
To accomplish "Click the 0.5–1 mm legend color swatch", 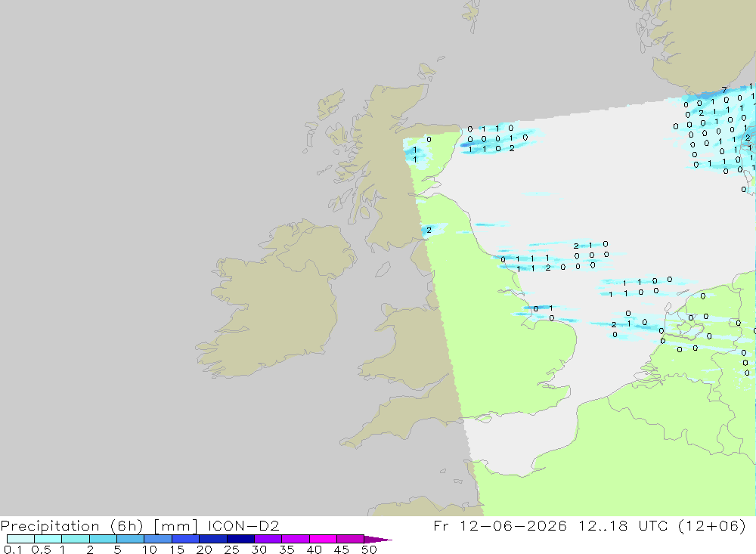I will (x=48, y=539).
